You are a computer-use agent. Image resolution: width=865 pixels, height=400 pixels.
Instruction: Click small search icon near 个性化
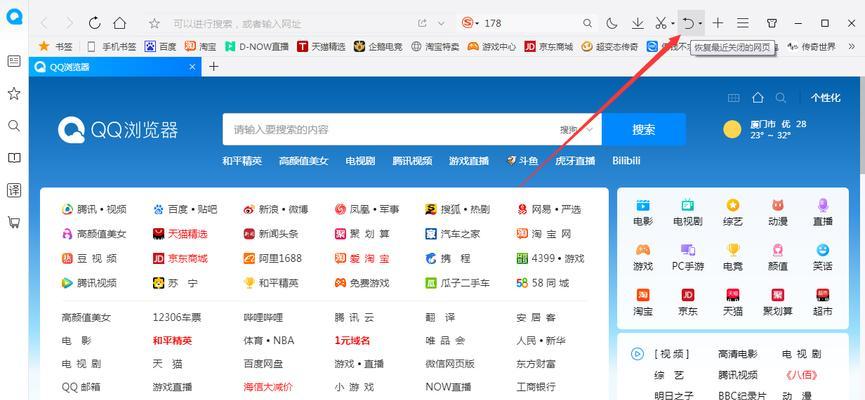pyautogui.click(x=781, y=98)
